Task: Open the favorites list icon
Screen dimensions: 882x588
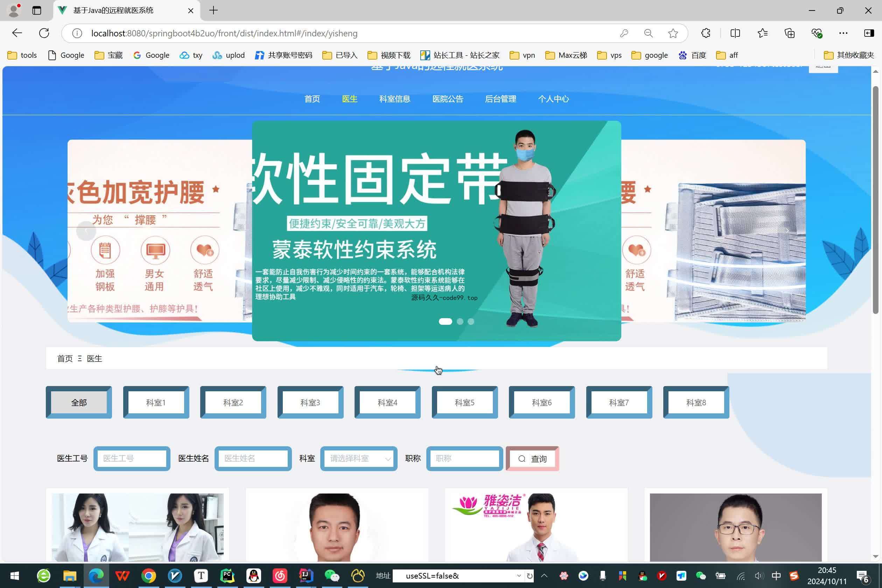Action: point(762,33)
